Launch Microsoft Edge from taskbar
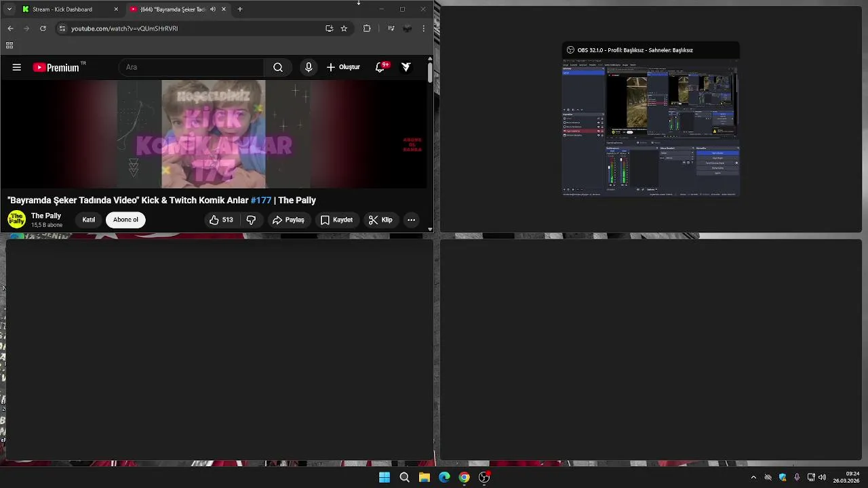The height and width of the screenshot is (488, 868). click(444, 477)
